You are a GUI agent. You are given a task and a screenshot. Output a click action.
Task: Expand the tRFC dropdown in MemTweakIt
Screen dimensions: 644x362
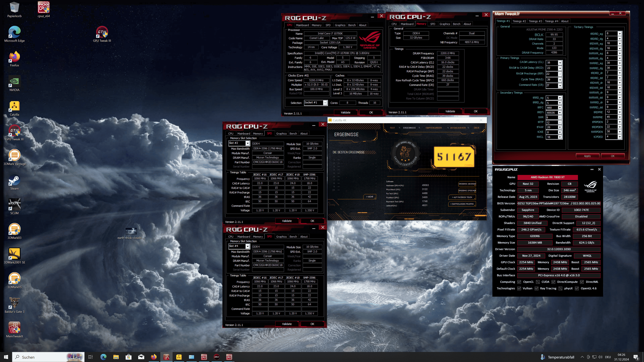pos(560,108)
